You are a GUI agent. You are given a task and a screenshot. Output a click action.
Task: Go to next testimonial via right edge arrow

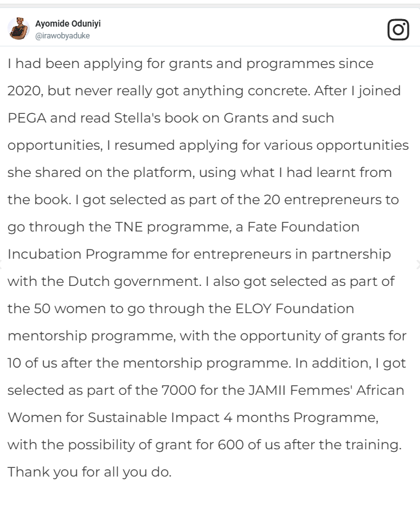pyautogui.click(x=418, y=264)
